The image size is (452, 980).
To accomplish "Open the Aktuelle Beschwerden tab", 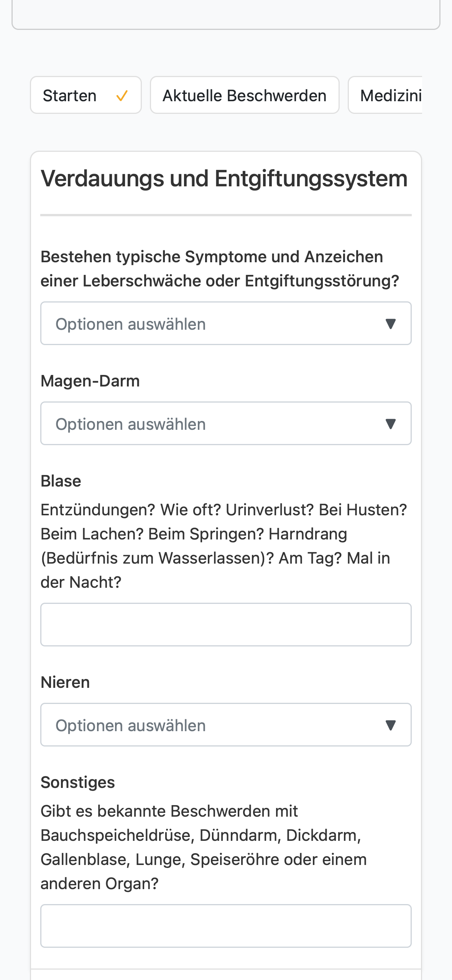I will (x=245, y=95).
